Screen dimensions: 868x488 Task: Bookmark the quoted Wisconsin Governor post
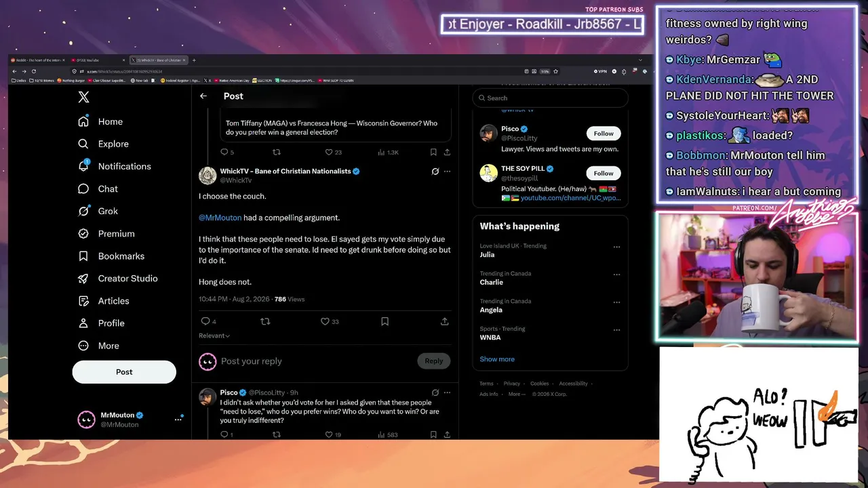433,152
